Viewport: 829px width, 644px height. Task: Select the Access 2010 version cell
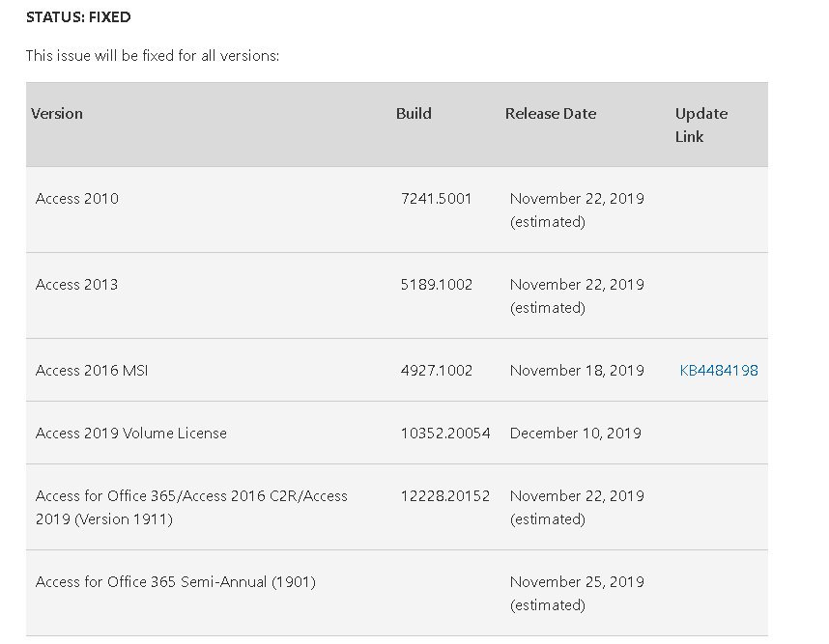[x=77, y=198]
